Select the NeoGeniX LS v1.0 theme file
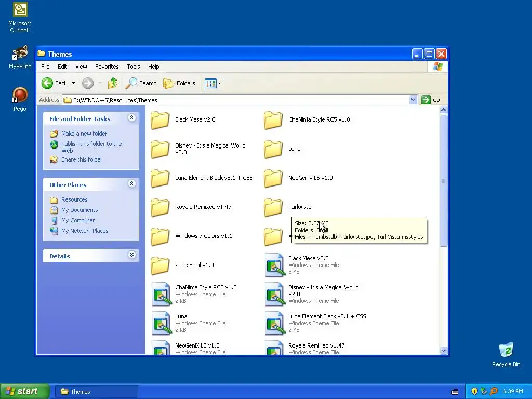 (188, 349)
